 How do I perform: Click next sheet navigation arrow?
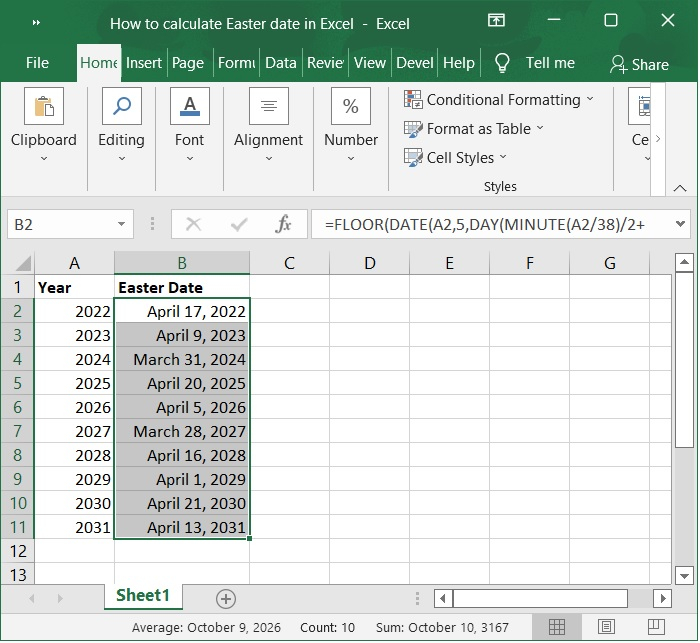click(60, 598)
